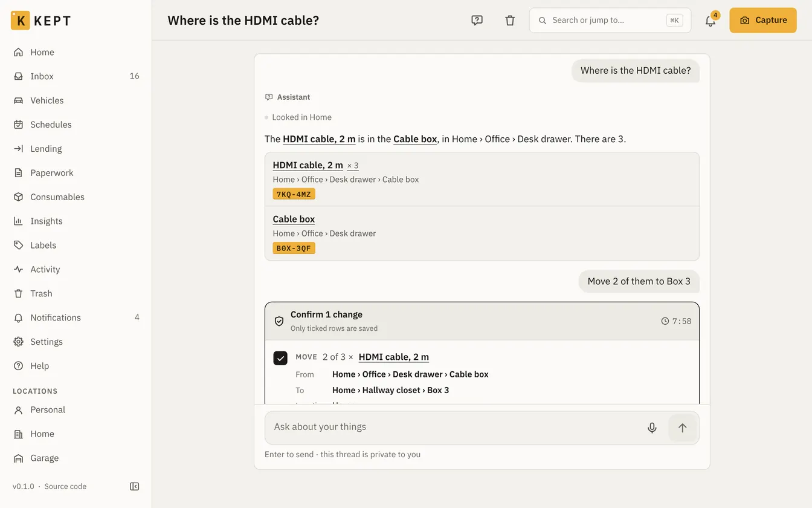Image resolution: width=812 pixels, height=508 pixels.
Task: Open Notifications in the sidebar
Action: coord(76,318)
